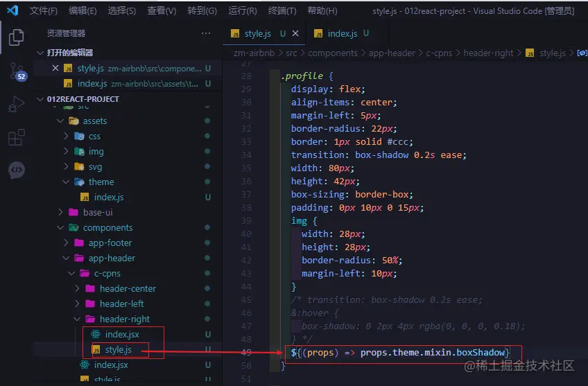Click the base-ui folder icon
The height and width of the screenshot is (386, 588).
tap(73, 212)
